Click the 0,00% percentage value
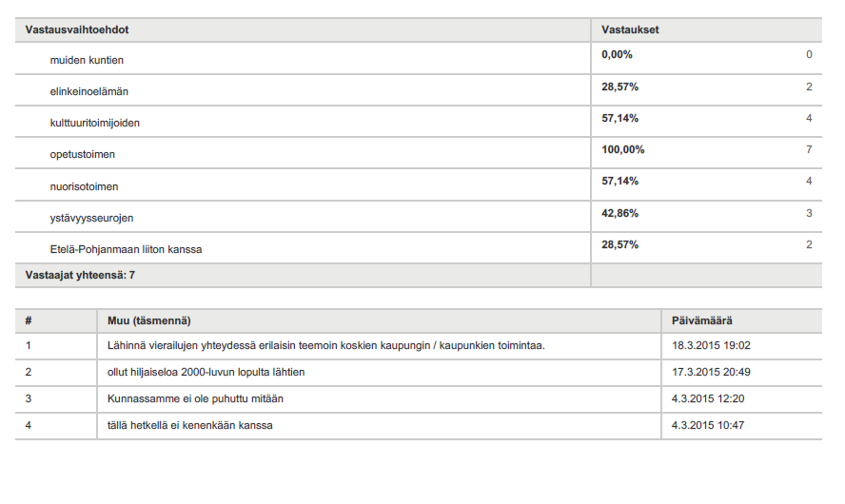 coord(617,54)
